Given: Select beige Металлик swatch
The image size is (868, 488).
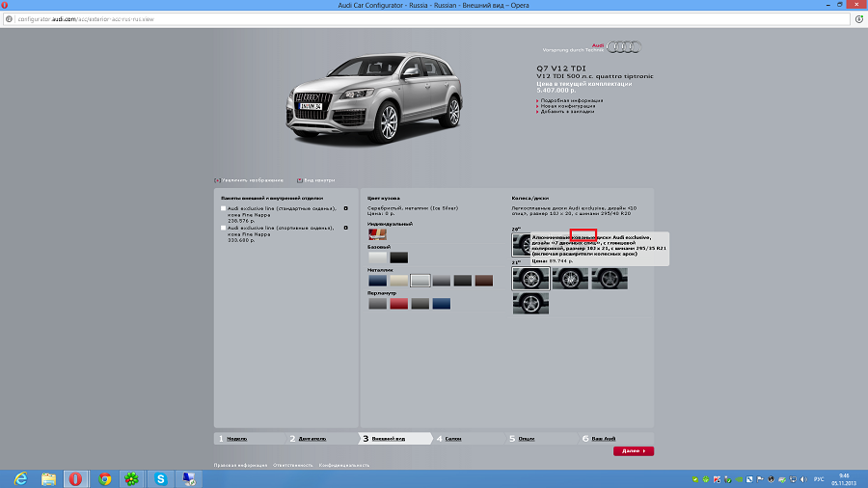Looking at the screenshot, I should coord(398,281).
